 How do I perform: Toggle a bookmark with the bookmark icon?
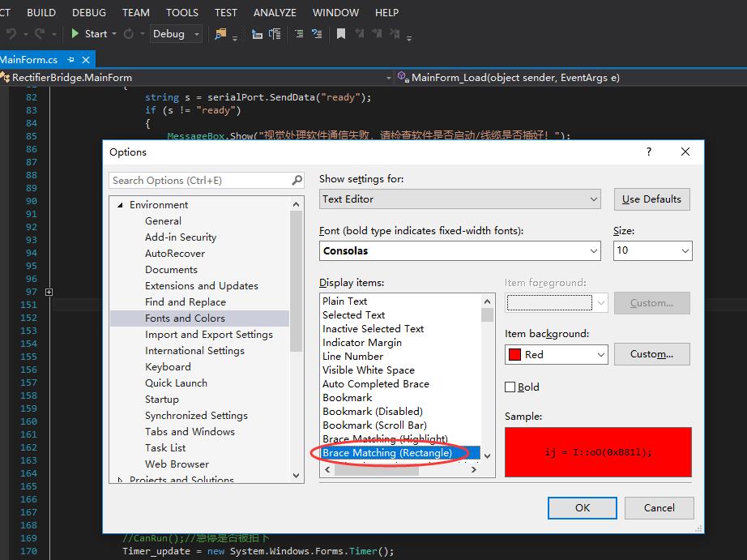(x=340, y=34)
